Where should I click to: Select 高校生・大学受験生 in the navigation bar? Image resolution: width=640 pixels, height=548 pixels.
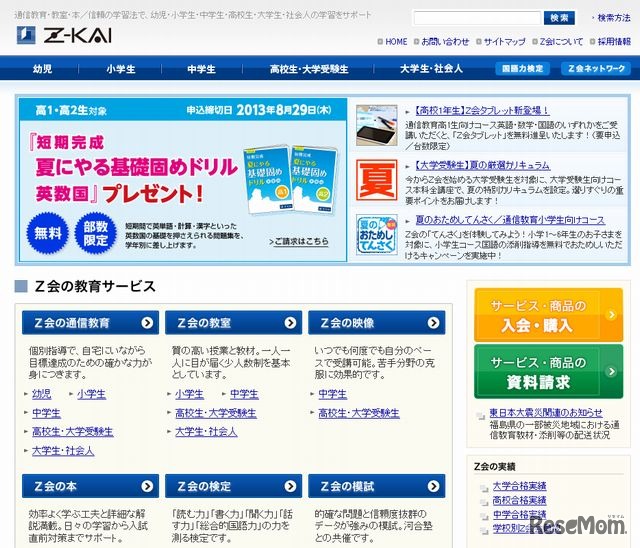(x=309, y=69)
